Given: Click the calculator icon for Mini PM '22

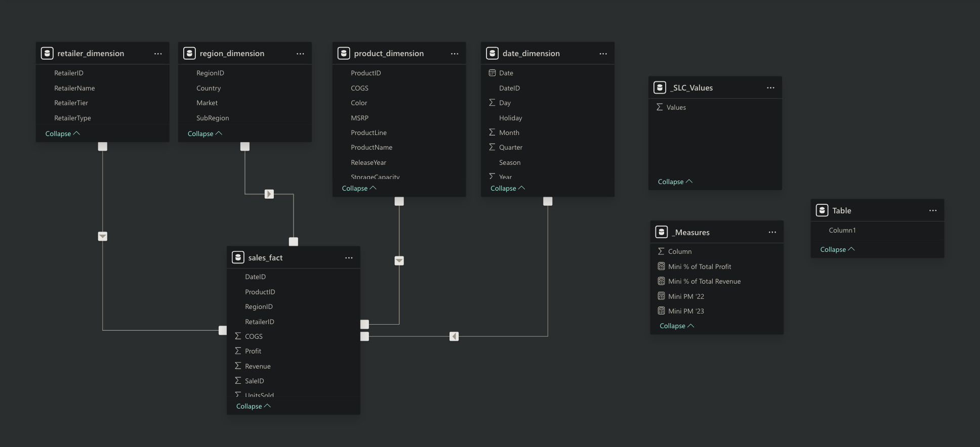Looking at the screenshot, I should [661, 296].
